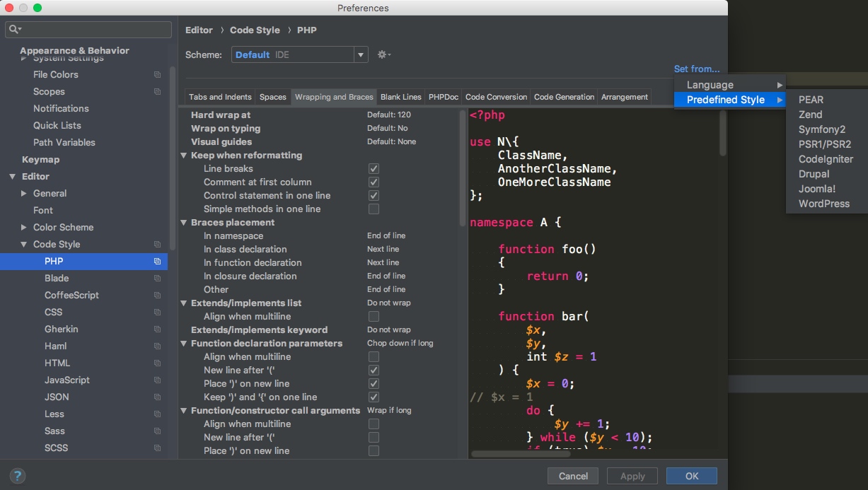Click project-level icon beside JavaScript
The width and height of the screenshot is (868, 490).
coord(157,380)
